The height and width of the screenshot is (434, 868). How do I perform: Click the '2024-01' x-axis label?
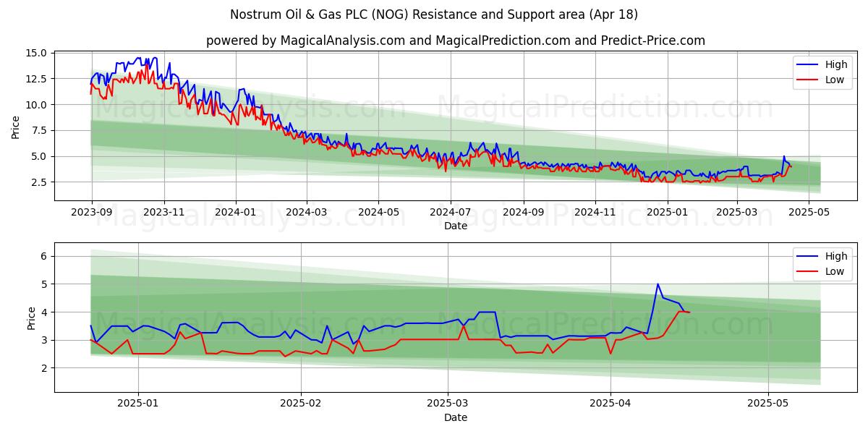coord(236,212)
